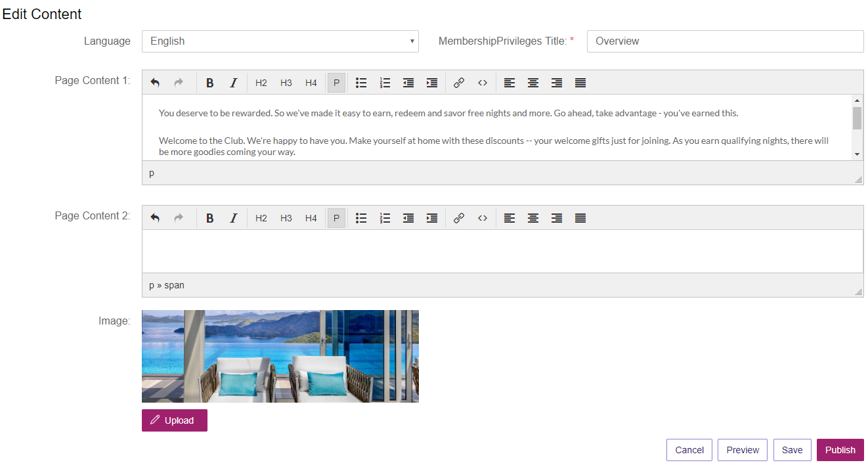Click Page Content 1 resize handle
Image resolution: width=868 pixels, height=469 pixels.
[858, 179]
